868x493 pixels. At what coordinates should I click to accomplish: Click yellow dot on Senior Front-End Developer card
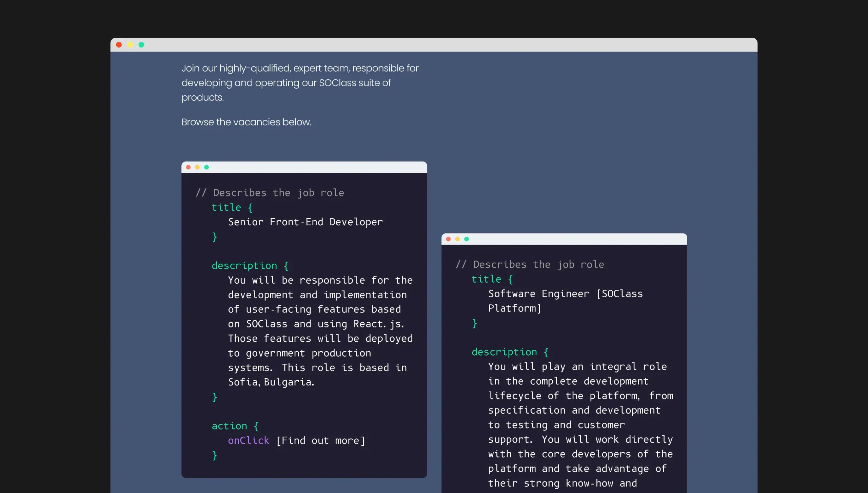point(197,167)
